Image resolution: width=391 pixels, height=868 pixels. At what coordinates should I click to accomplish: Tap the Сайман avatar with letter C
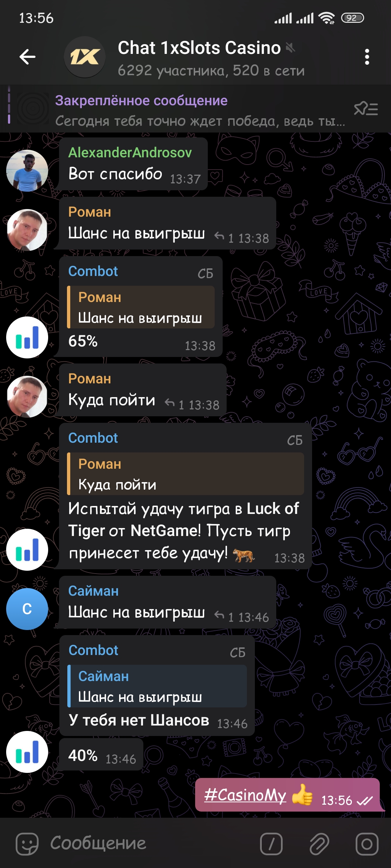27,609
